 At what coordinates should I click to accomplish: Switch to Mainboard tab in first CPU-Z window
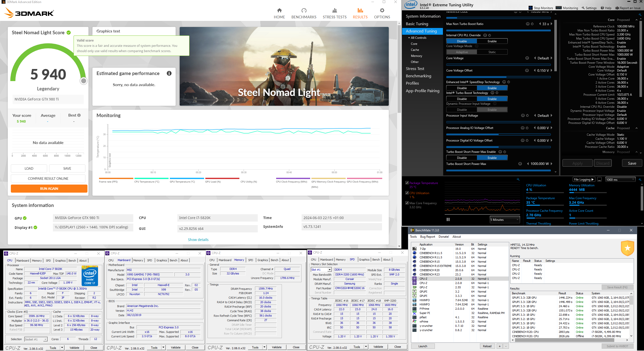[23, 261]
